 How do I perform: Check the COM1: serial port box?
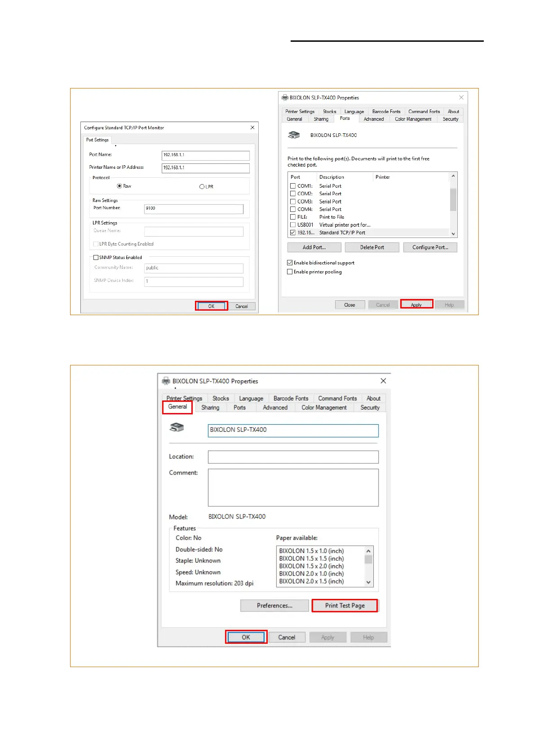[293, 186]
